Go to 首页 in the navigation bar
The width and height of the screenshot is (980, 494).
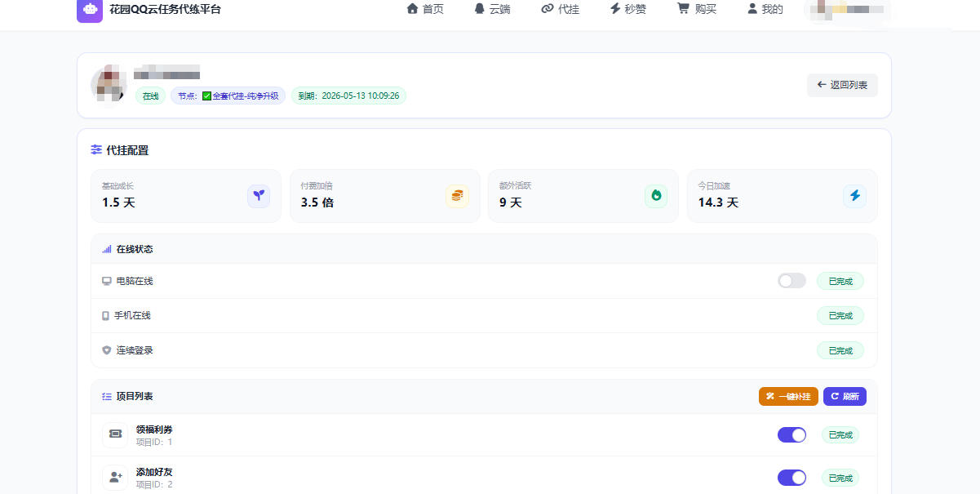[425, 10]
